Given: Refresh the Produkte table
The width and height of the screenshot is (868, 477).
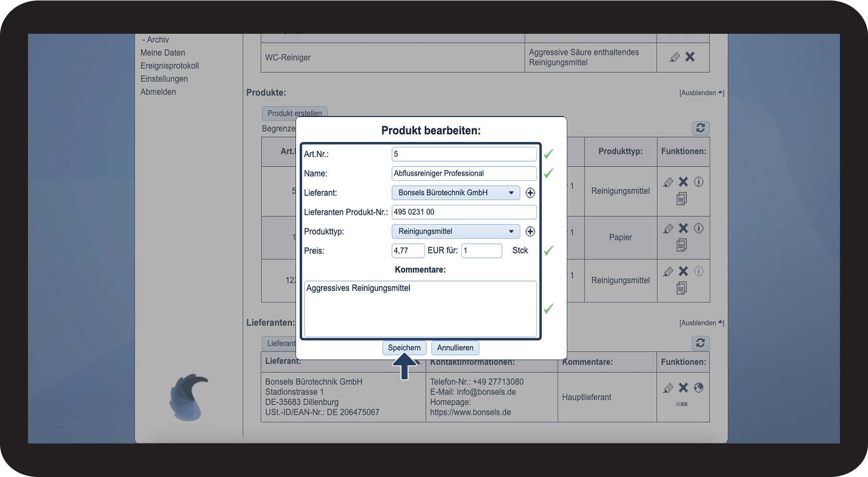Looking at the screenshot, I should point(700,128).
